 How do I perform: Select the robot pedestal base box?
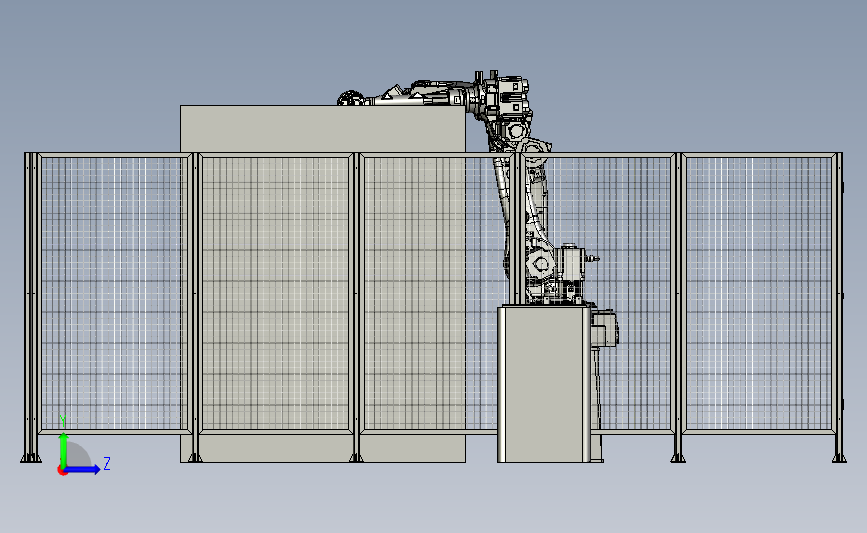click(544, 384)
